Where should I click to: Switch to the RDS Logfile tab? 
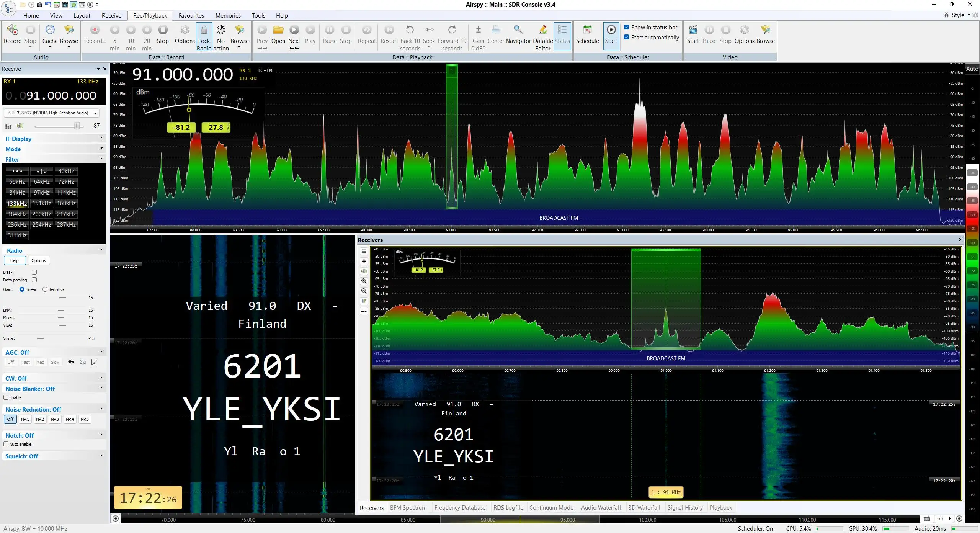pos(508,508)
